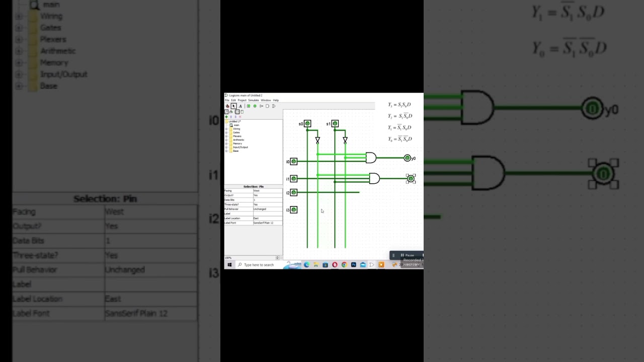Toggle the i0 input pin
The width and height of the screenshot is (644, 362).
point(294,161)
